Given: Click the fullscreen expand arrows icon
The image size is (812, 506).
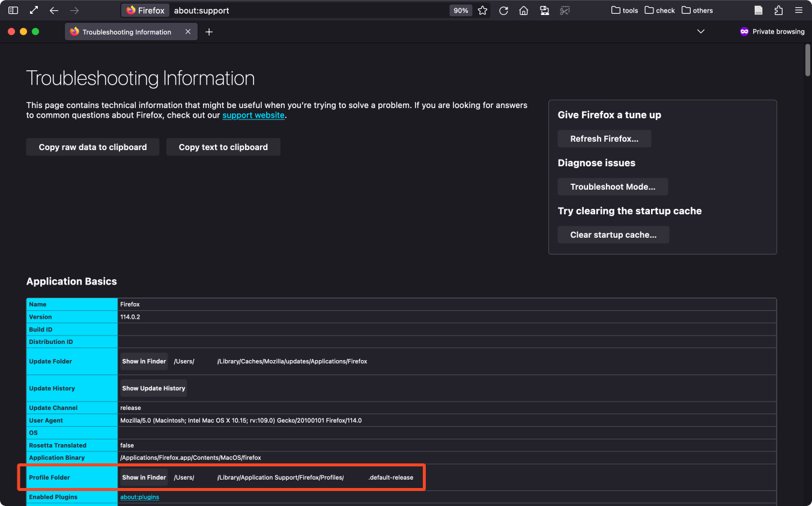Looking at the screenshot, I should coord(34,10).
